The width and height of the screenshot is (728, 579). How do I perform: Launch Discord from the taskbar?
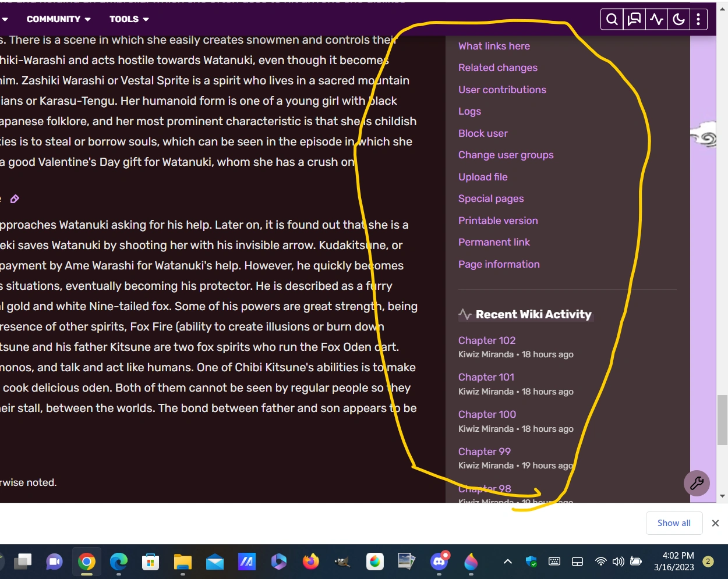439,562
